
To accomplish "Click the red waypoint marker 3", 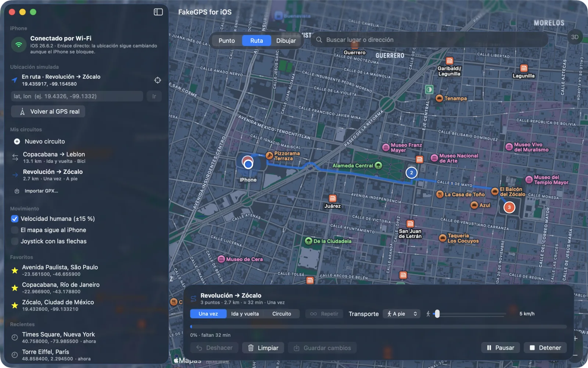I will pyautogui.click(x=509, y=207).
